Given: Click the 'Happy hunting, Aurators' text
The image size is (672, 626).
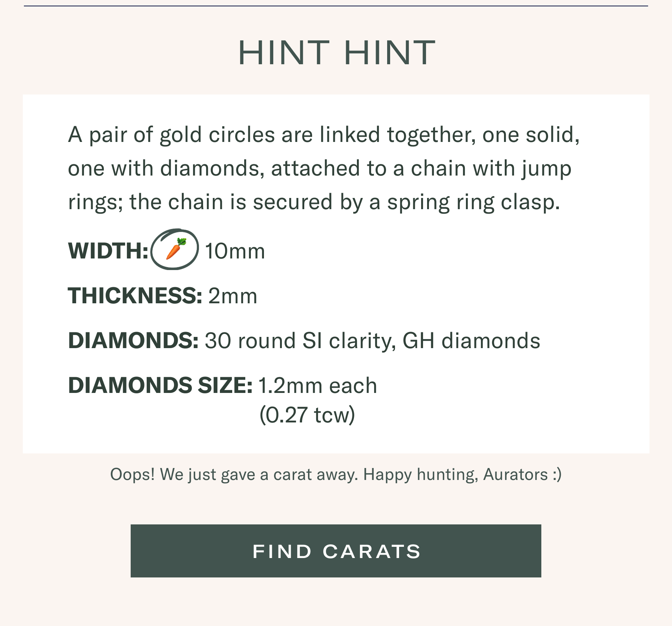Looking at the screenshot, I should (x=462, y=474).
